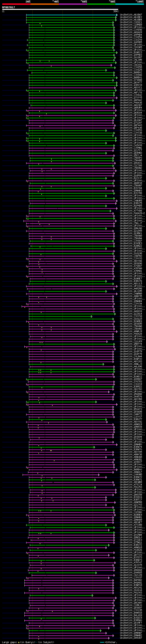The height and width of the screenshot is (644, 146).
Task: Click hit label UniRef100_C9YGR5
Action: tap(131, 47)
